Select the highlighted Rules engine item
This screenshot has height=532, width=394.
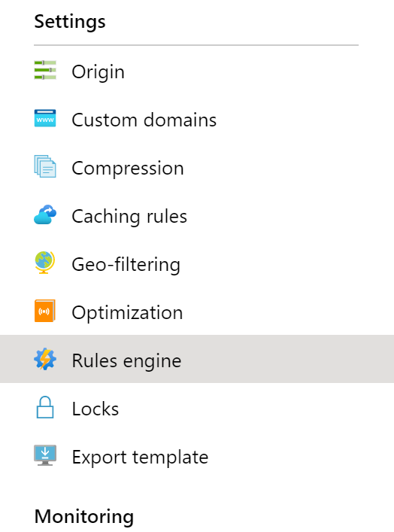(197, 359)
